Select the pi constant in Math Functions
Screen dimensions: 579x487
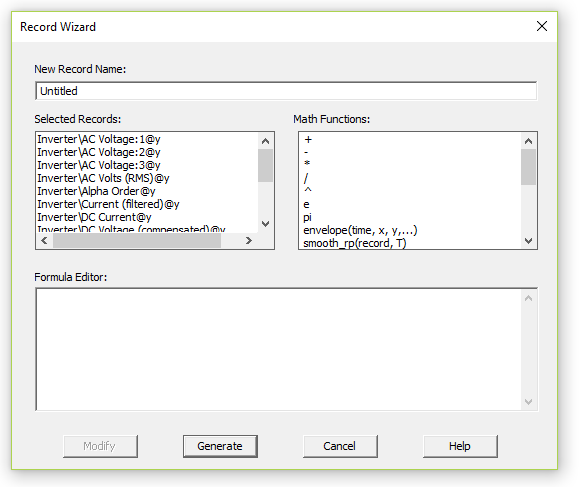[x=307, y=217]
